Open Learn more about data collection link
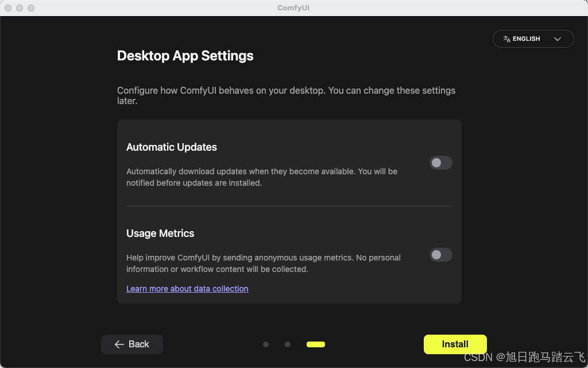The width and height of the screenshot is (588, 368). coord(187,289)
